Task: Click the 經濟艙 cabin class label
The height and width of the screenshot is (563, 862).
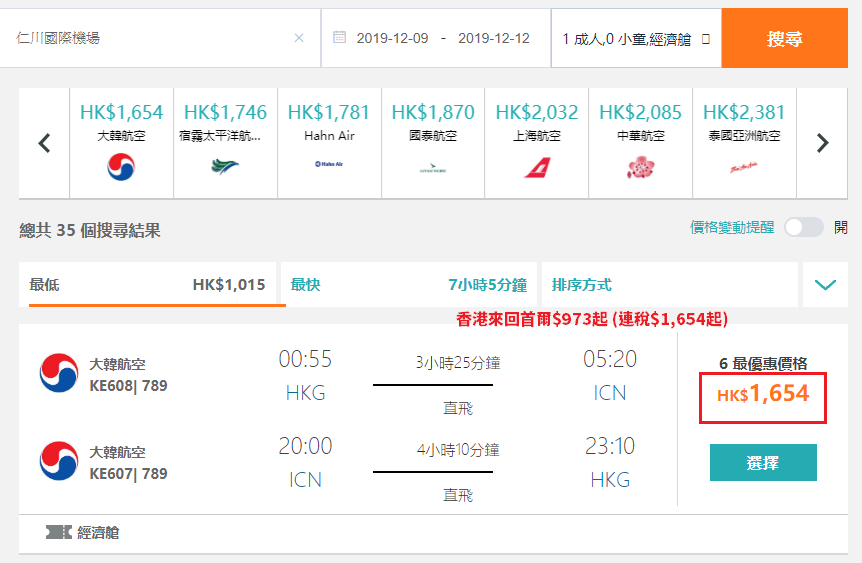Action: (98, 532)
